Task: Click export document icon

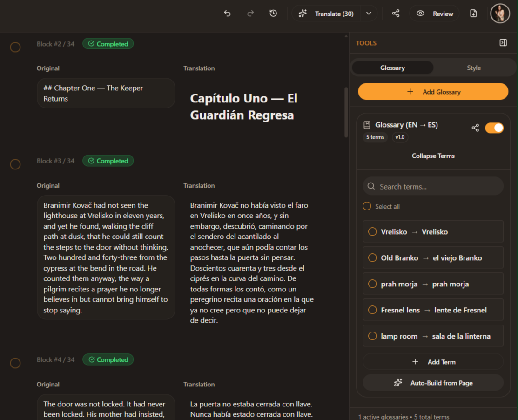Action: click(x=473, y=14)
